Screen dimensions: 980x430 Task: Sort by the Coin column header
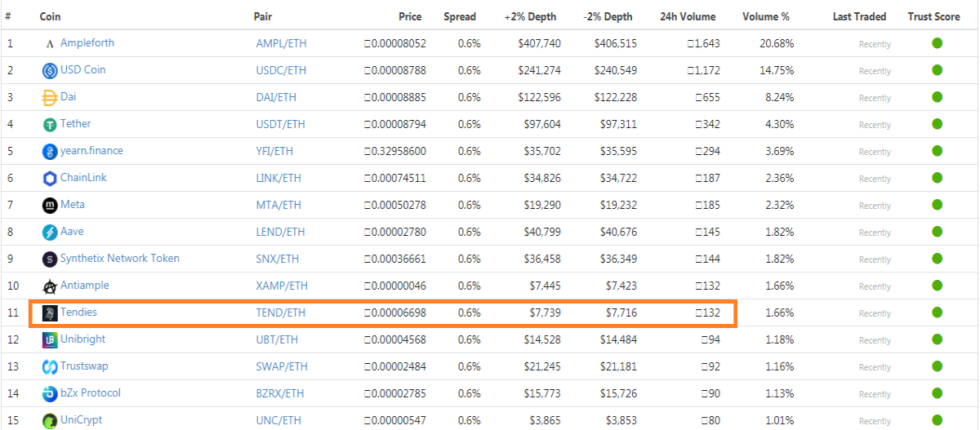tap(50, 16)
